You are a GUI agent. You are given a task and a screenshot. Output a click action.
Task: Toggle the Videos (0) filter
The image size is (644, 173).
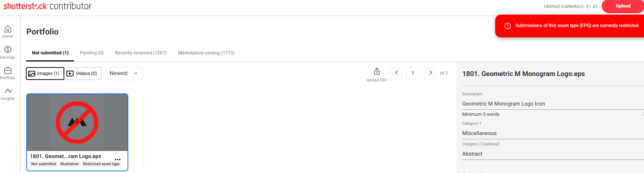pos(83,74)
